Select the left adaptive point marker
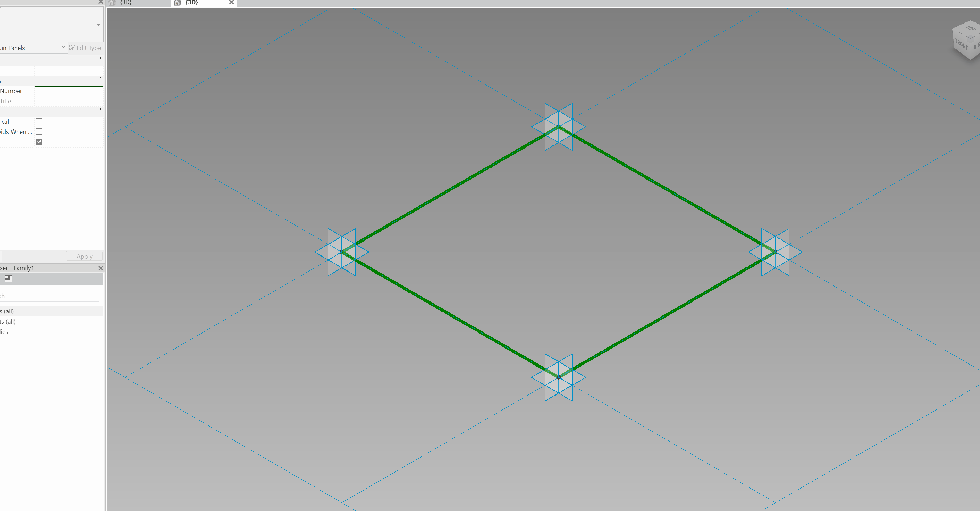The image size is (980, 511). [342, 252]
